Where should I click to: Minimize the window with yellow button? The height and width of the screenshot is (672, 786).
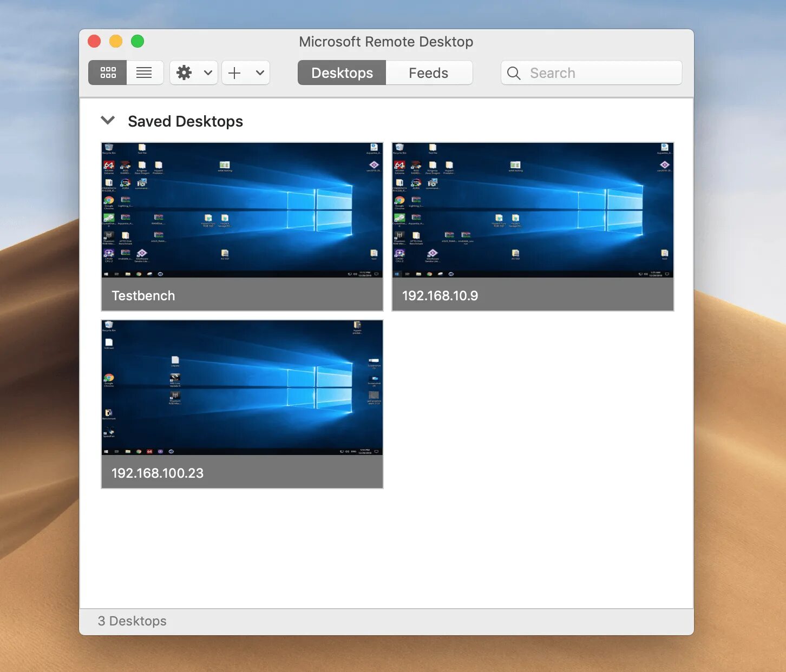point(116,41)
